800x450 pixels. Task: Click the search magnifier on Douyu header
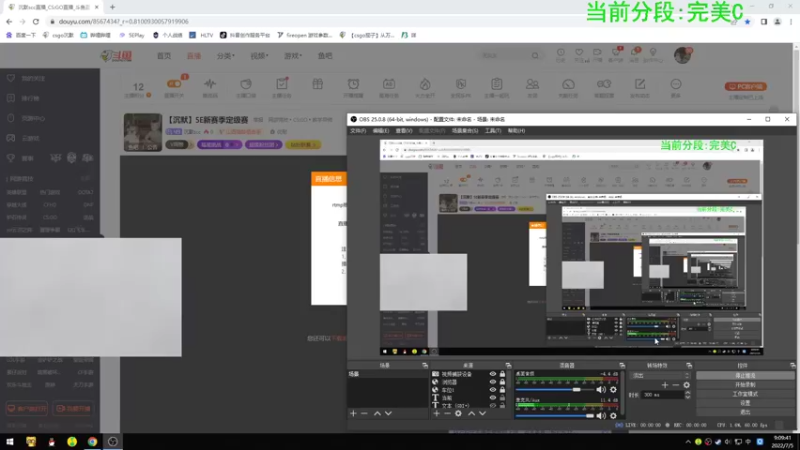tap(535, 55)
